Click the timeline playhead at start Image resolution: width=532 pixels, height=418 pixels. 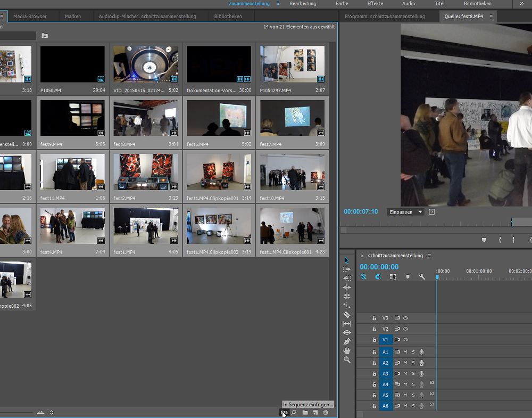tap(437, 277)
